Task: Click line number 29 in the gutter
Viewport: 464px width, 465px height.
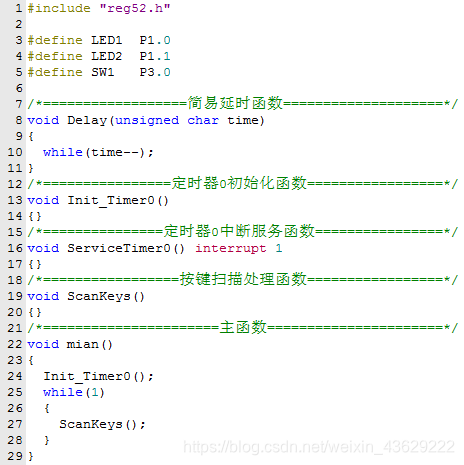Action: click(x=15, y=456)
